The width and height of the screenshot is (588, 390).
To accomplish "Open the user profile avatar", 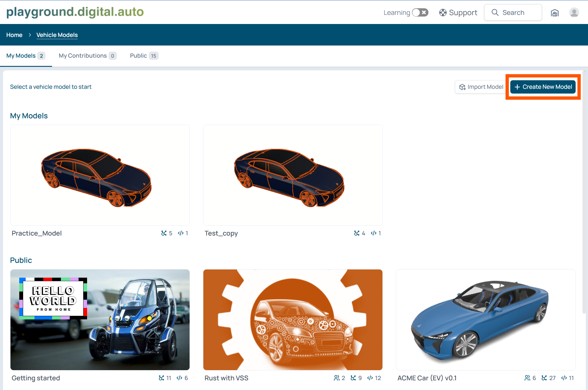I will pyautogui.click(x=574, y=12).
